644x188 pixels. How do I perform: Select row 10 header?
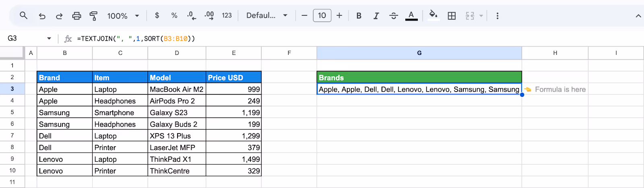(x=12, y=171)
